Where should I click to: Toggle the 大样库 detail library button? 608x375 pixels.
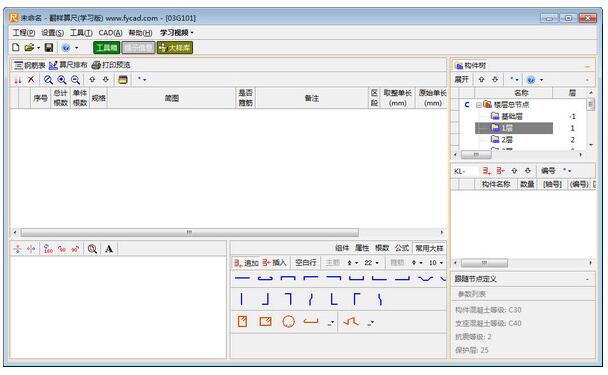pyautogui.click(x=174, y=48)
